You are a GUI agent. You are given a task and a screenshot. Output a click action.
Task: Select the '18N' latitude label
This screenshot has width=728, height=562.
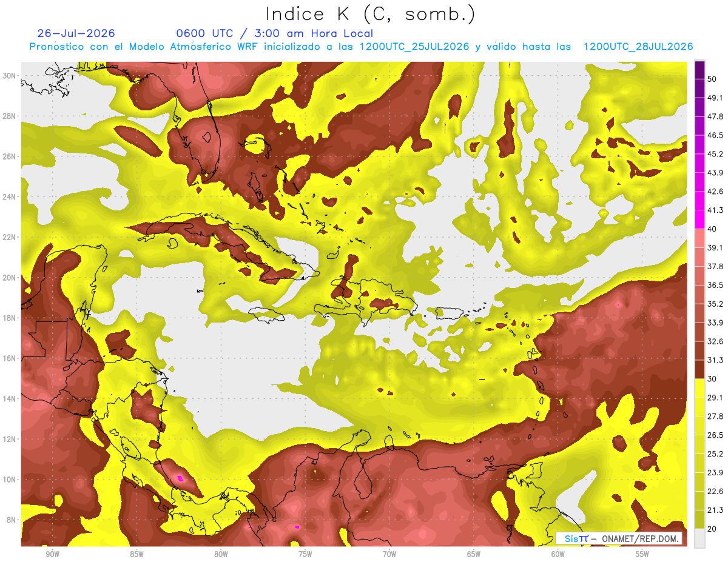[8, 318]
